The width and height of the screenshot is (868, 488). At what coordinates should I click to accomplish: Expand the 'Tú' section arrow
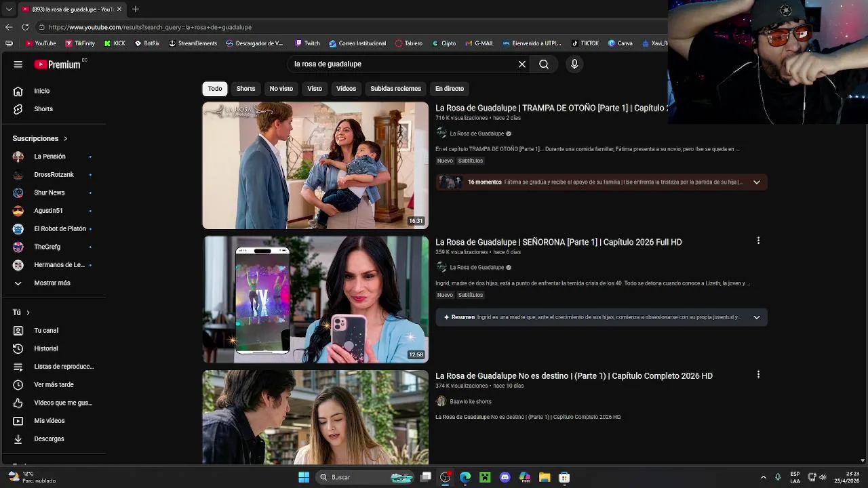[x=28, y=312]
